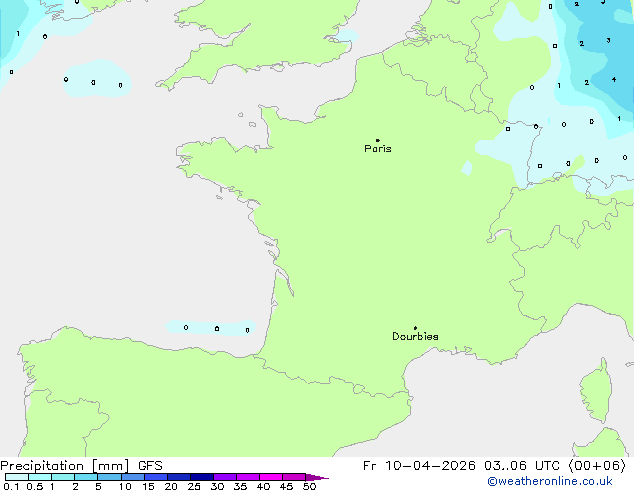
Task: Click the Paris city label
Action: click(x=378, y=149)
